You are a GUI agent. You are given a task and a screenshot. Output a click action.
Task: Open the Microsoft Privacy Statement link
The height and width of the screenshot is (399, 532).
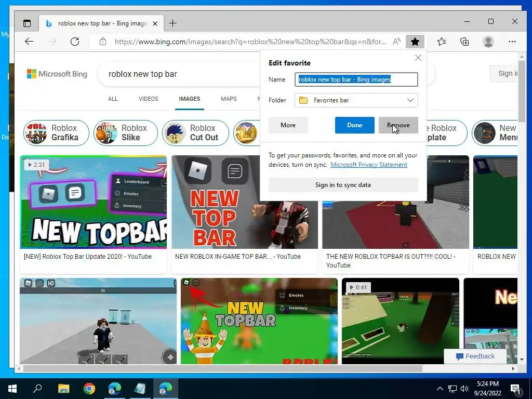tap(369, 165)
